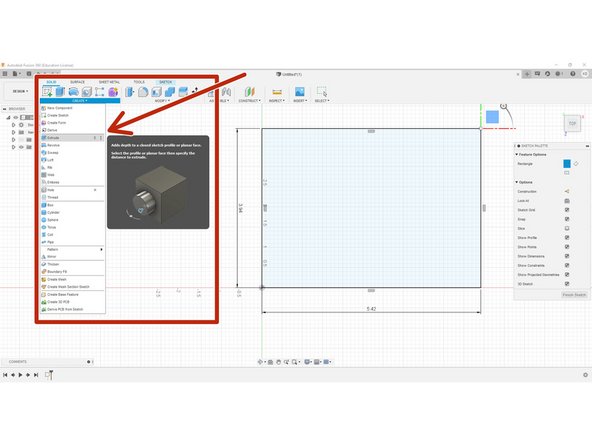Collapse the Options section in Sketch Palette
Image resolution: width=592 pixels, height=444 pixels.
516,182
